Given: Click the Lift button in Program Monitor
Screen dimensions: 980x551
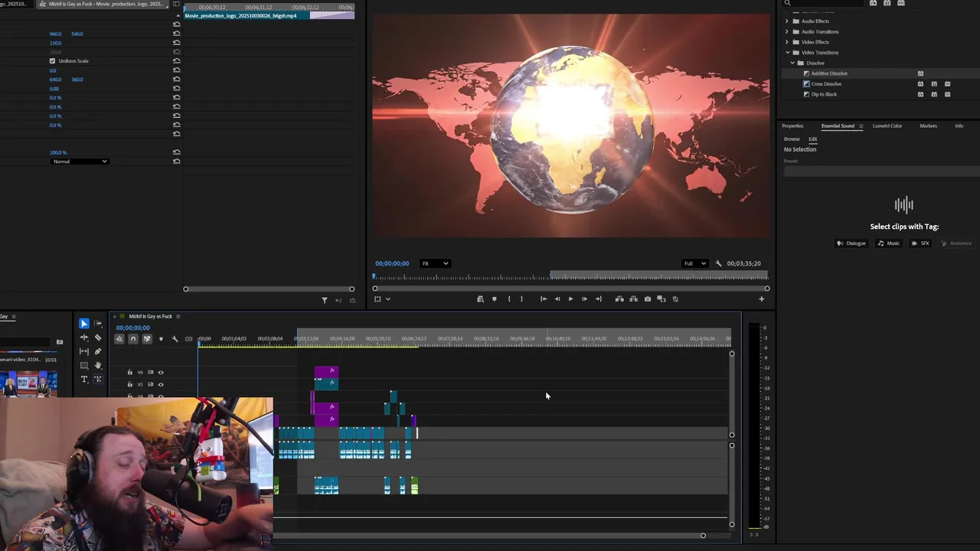Looking at the screenshot, I should pos(619,299).
